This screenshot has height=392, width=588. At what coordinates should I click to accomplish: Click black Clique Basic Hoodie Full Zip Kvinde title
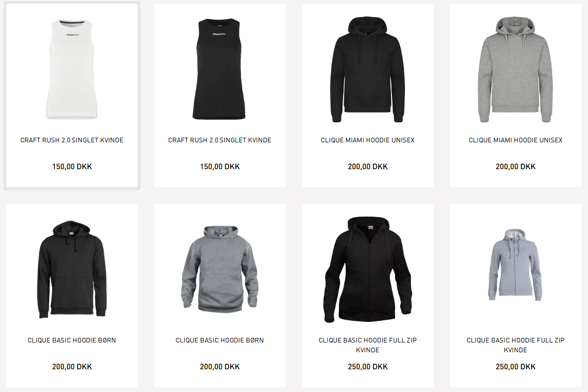(367, 345)
